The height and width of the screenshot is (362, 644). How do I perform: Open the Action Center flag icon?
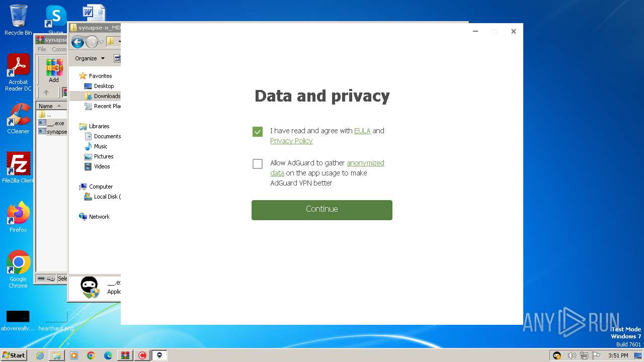pyautogui.click(x=596, y=355)
